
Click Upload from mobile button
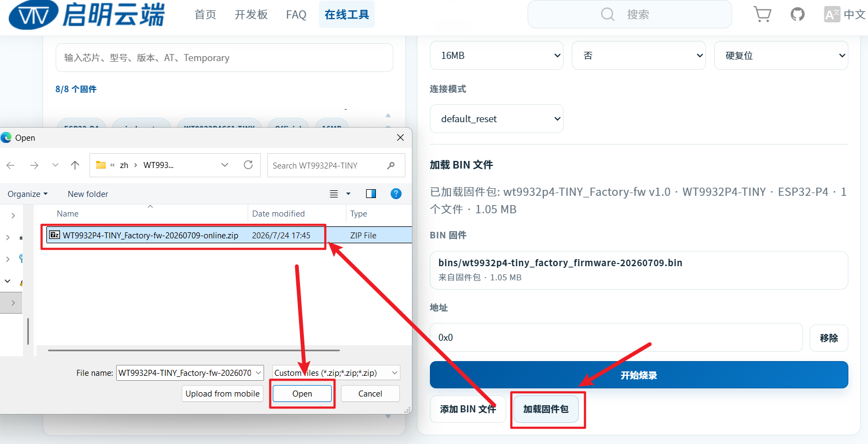223,394
